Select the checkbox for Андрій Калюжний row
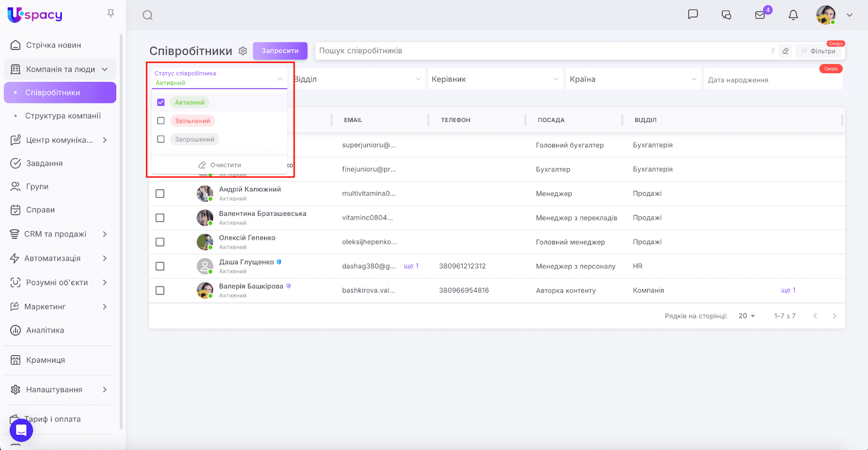Screen dimensions: 868x450 coord(160,194)
